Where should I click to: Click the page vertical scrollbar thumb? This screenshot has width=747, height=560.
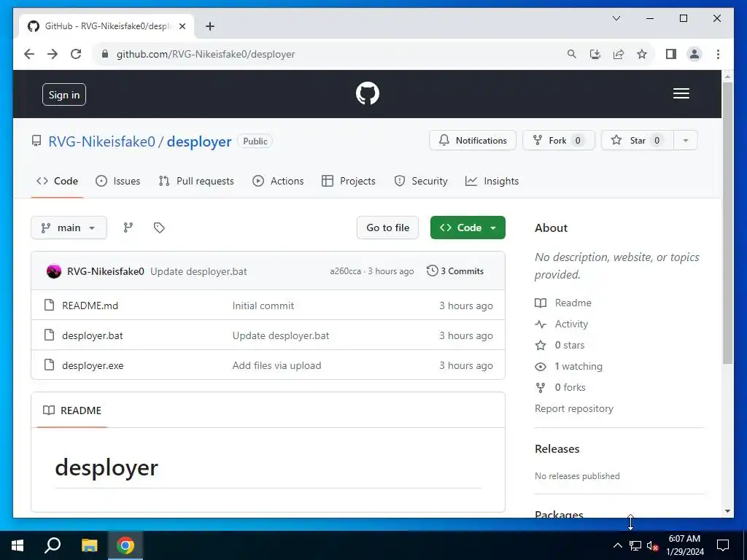727,223
